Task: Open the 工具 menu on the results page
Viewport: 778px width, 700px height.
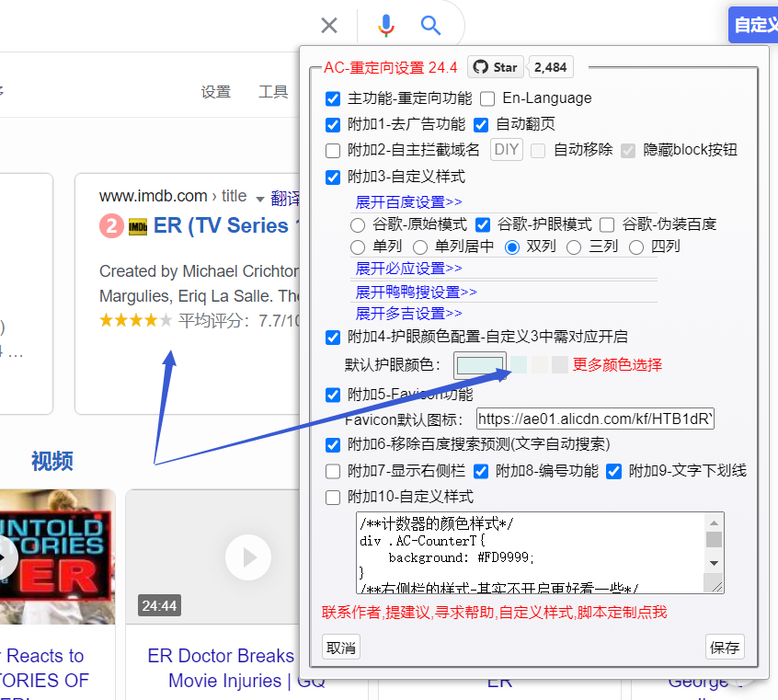Action: pos(273,91)
